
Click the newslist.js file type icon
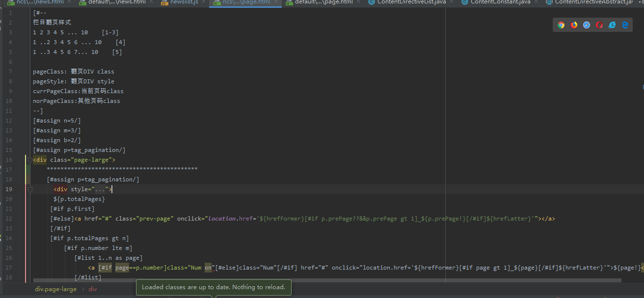(164, 2)
